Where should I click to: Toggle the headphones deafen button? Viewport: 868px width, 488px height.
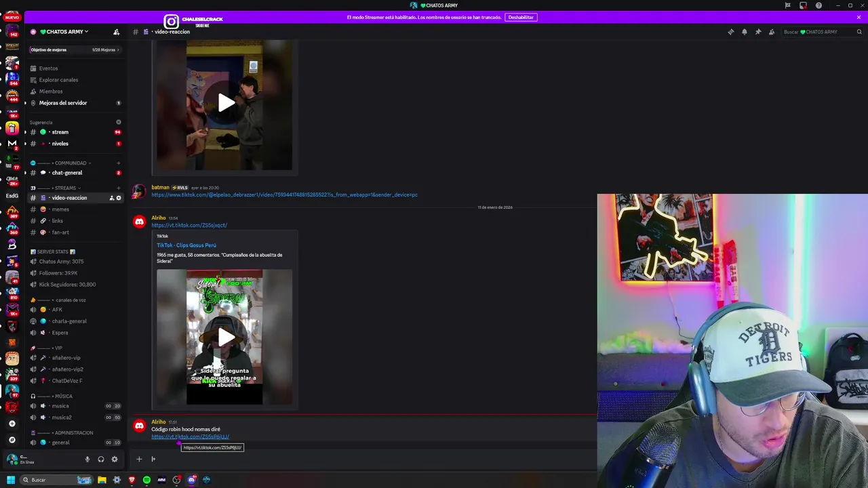(x=101, y=459)
